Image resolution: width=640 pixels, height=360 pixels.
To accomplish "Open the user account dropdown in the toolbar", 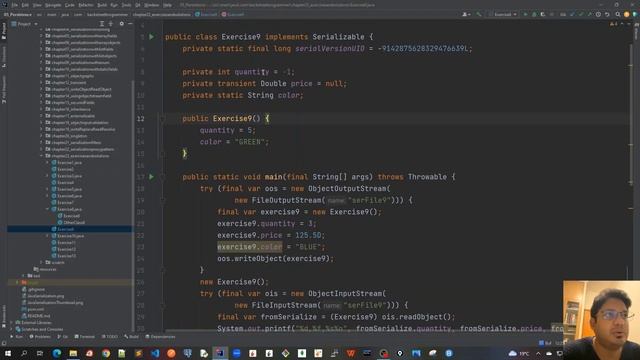I will 466,14.
